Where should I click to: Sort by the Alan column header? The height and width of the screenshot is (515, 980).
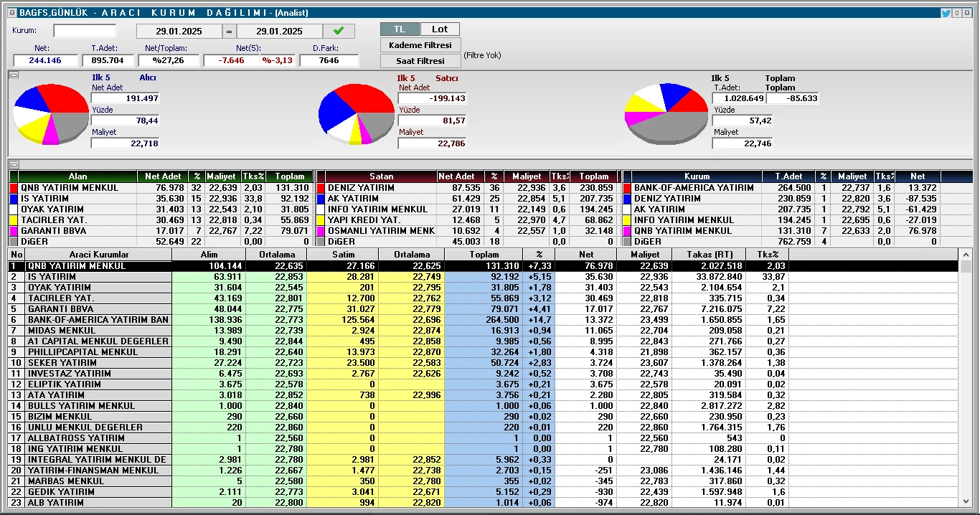click(x=78, y=176)
